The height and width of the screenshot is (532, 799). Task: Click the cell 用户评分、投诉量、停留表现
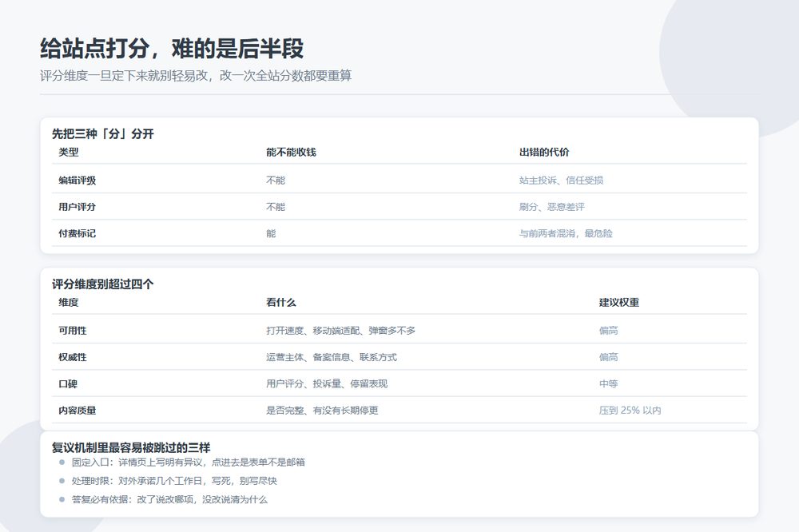(x=327, y=383)
